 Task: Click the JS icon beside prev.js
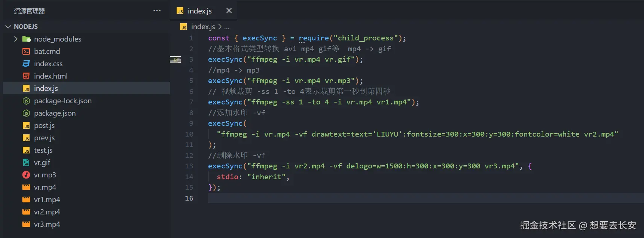click(26, 138)
